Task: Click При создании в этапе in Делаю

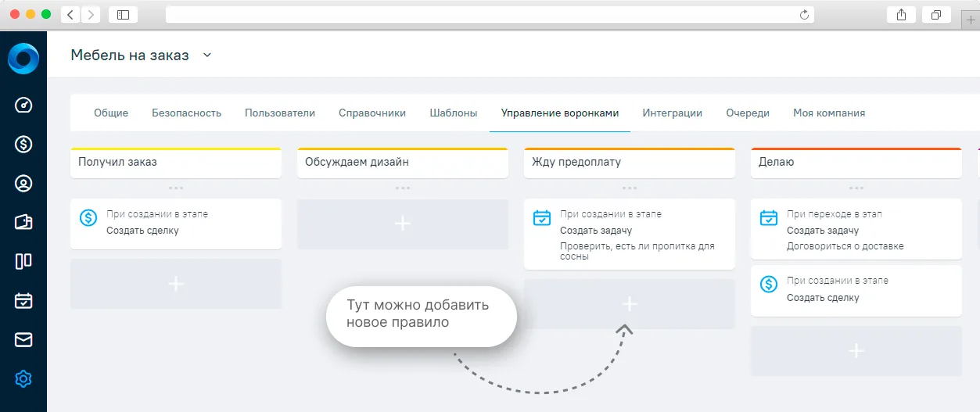Action: [838, 281]
